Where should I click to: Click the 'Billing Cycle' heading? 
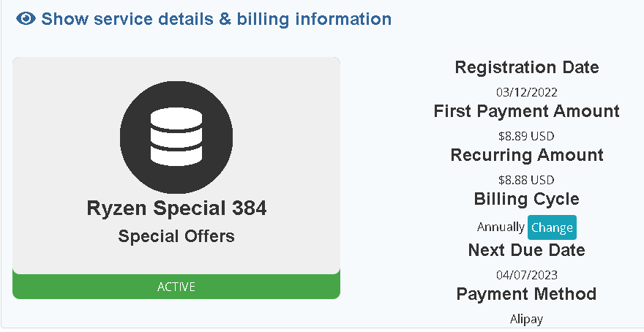click(x=527, y=199)
